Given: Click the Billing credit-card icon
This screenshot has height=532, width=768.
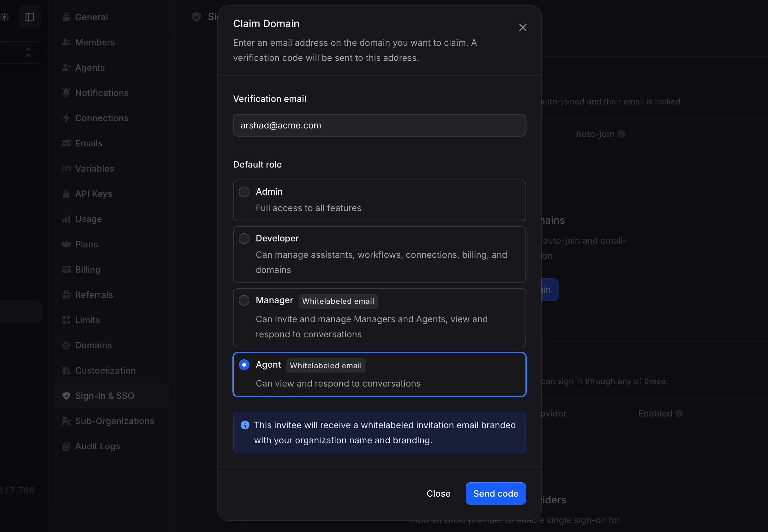Looking at the screenshot, I should click(66, 269).
